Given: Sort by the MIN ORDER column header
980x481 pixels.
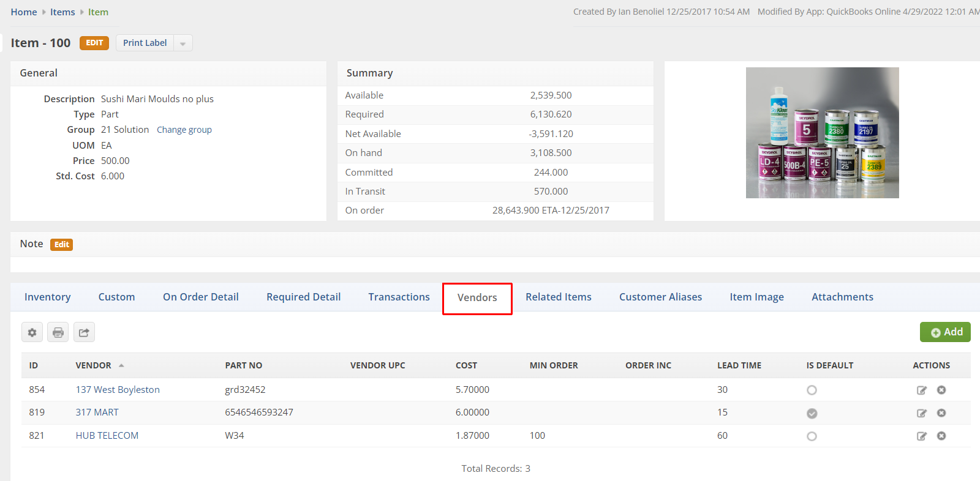Looking at the screenshot, I should (x=554, y=365).
